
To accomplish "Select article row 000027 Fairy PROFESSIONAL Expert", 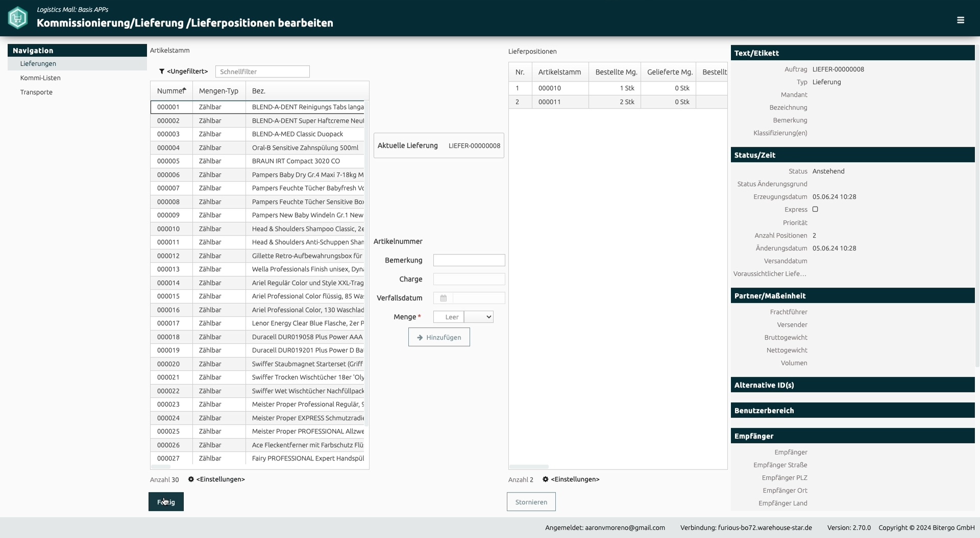I will coord(258,458).
